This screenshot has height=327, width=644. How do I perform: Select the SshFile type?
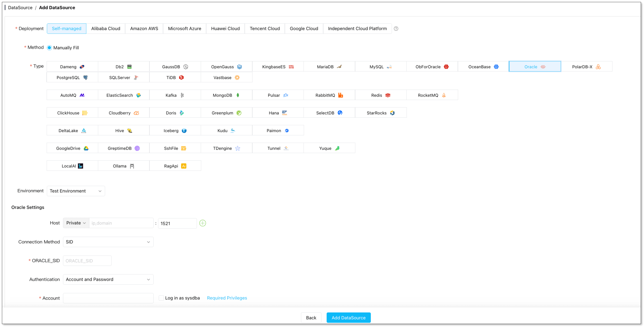click(x=175, y=148)
